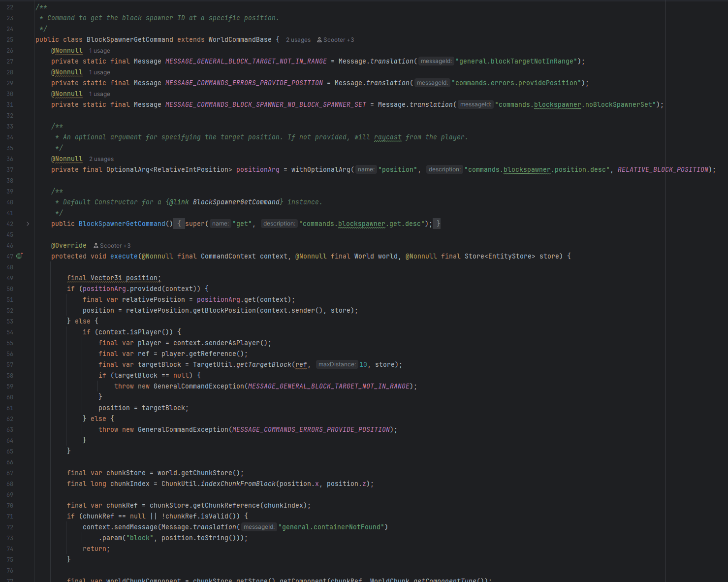The width and height of the screenshot is (728, 582).
Task: Click the '1 usage' hint above MESSAGE_GENERAL_BLOCK_TARGET_NOT_IN_RANGE
Action: tap(99, 50)
